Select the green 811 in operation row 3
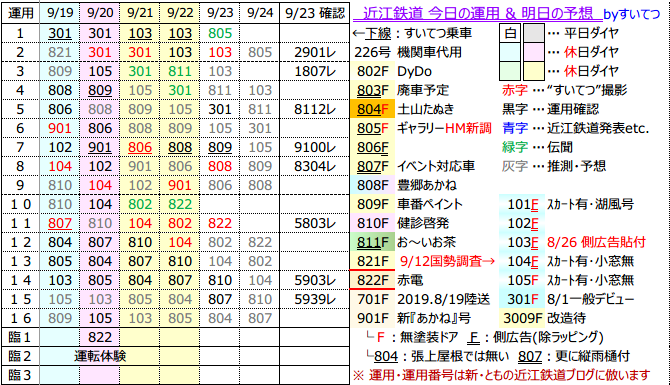Image resolution: width=670 pixels, height=385 pixels. (180, 71)
